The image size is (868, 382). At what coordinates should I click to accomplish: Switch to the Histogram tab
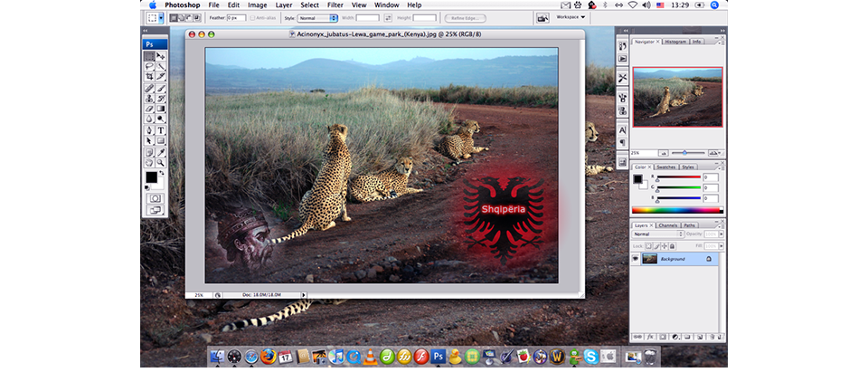click(675, 42)
